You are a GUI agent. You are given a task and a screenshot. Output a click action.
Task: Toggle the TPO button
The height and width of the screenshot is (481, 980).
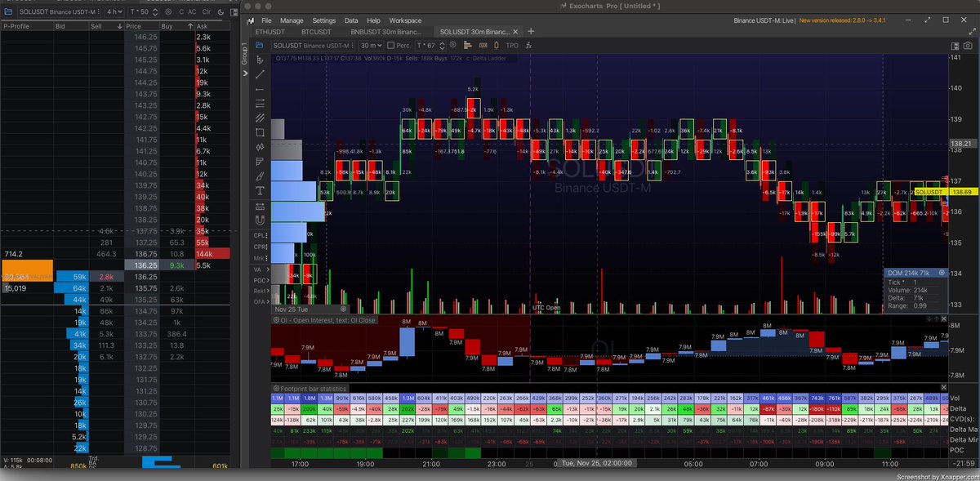point(512,46)
